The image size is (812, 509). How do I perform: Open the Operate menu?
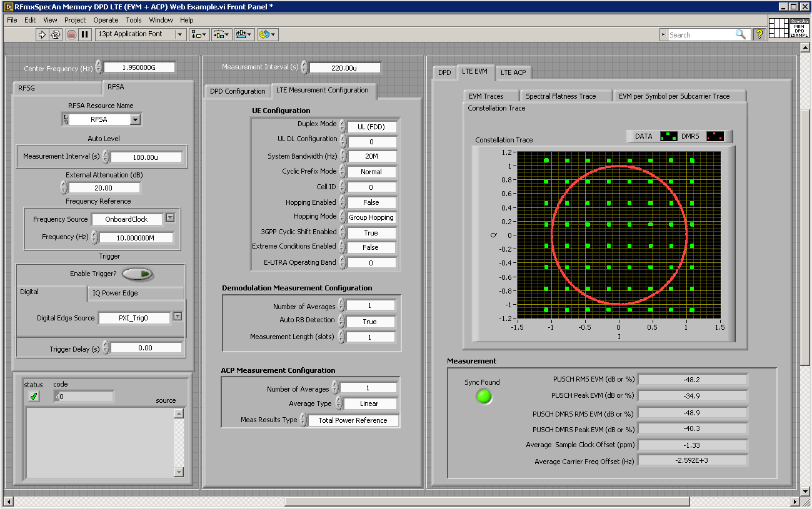[x=106, y=20]
